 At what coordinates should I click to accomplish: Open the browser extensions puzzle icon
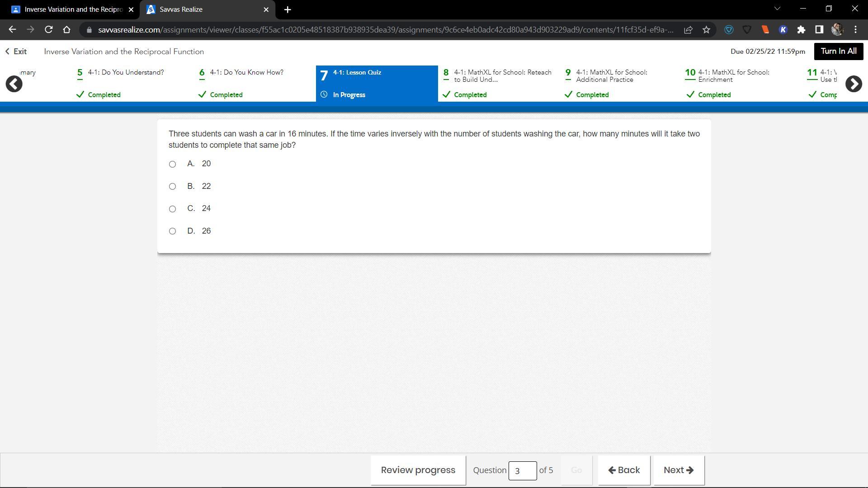tap(801, 30)
